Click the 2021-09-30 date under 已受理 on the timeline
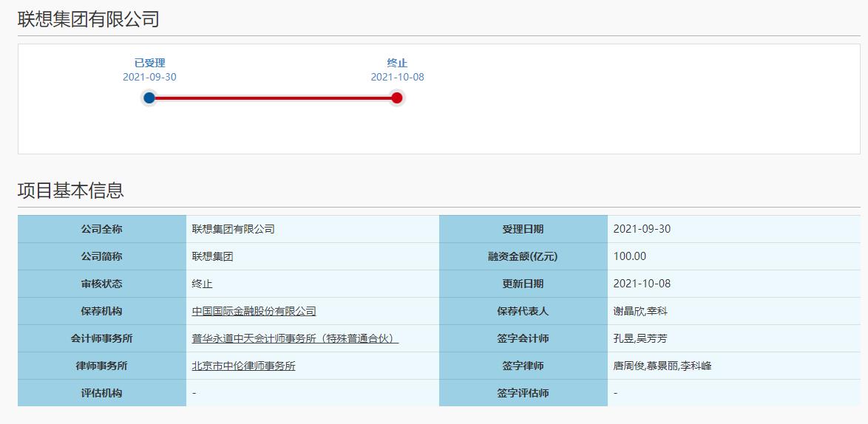Screen dimensions: 868x424 coord(149,77)
